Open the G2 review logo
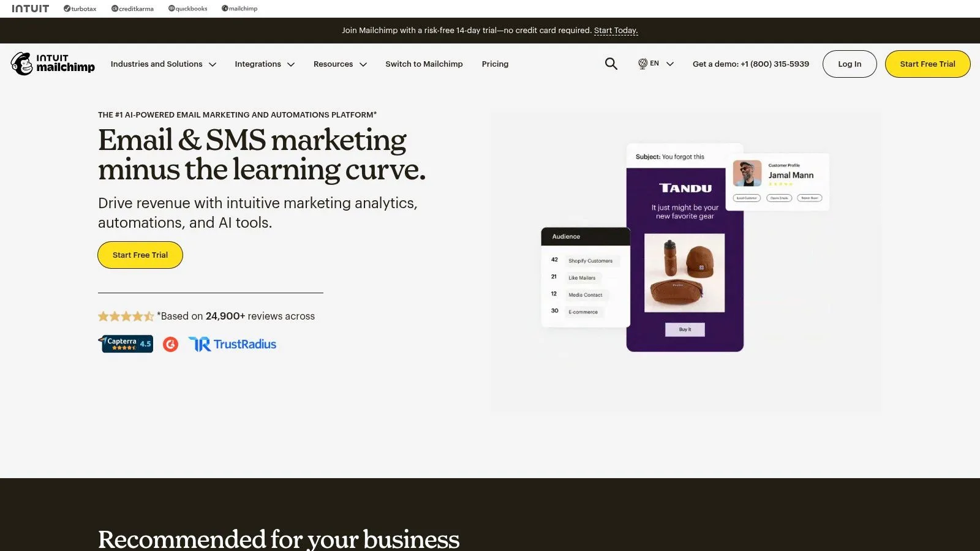The image size is (980, 551). 170,344
